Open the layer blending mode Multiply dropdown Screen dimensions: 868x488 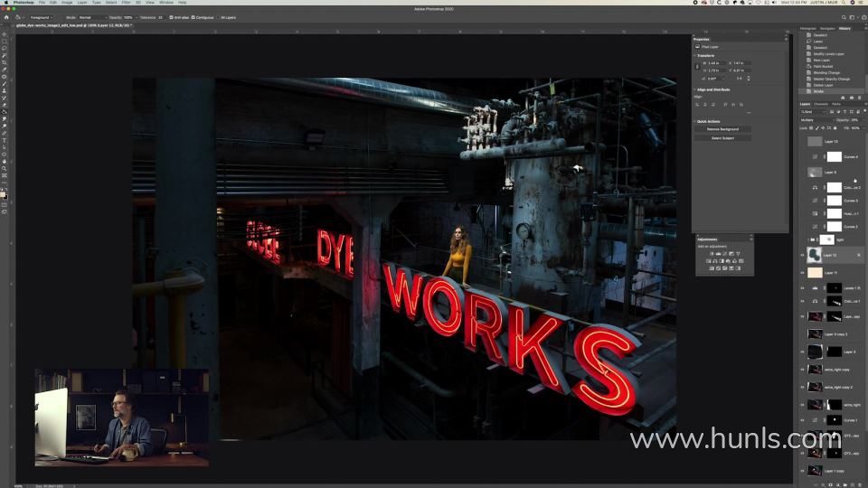pyautogui.click(x=816, y=119)
